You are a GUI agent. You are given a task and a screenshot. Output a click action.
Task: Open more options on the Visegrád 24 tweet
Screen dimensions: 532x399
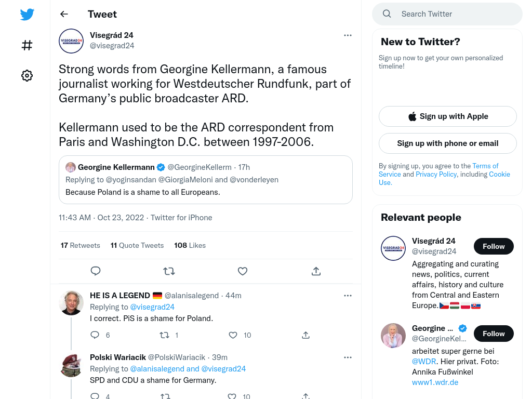point(348,35)
